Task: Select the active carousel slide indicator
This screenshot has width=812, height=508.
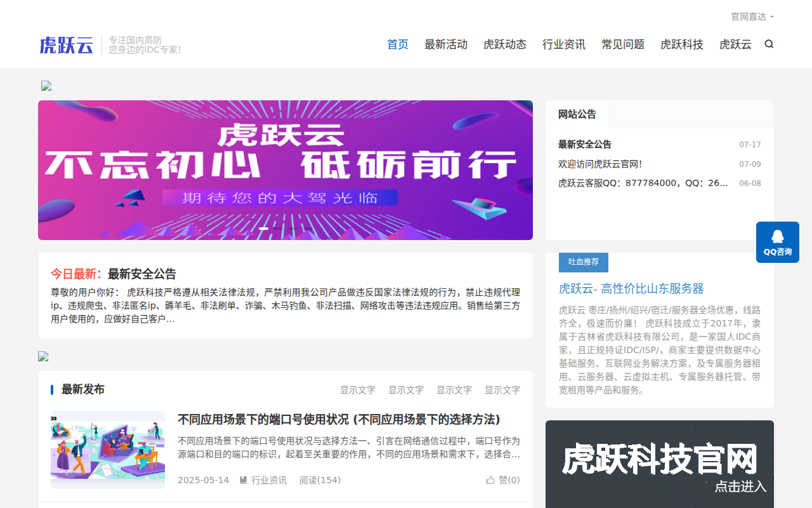Action: pos(263,228)
